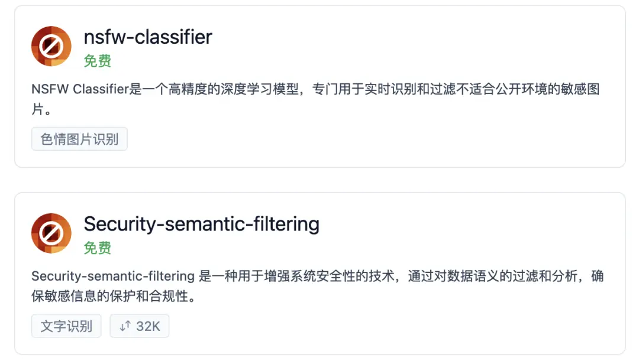Select the Security-semantic-filtering description paragraph
Viewport: 639px width, 364px height.
pyautogui.click(x=318, y=286)
